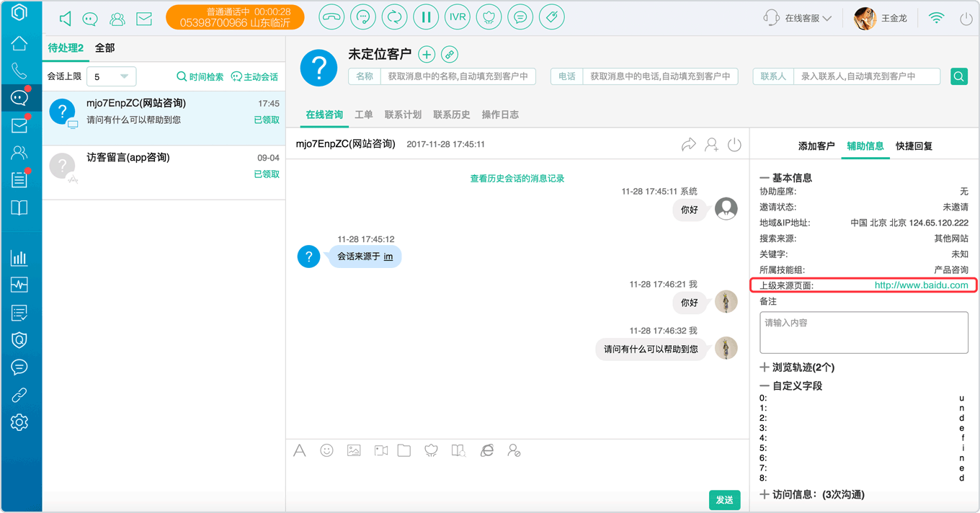980x513 pixels.
Task: Open the 在线客服 status dropdown
Action: [798, 18]
